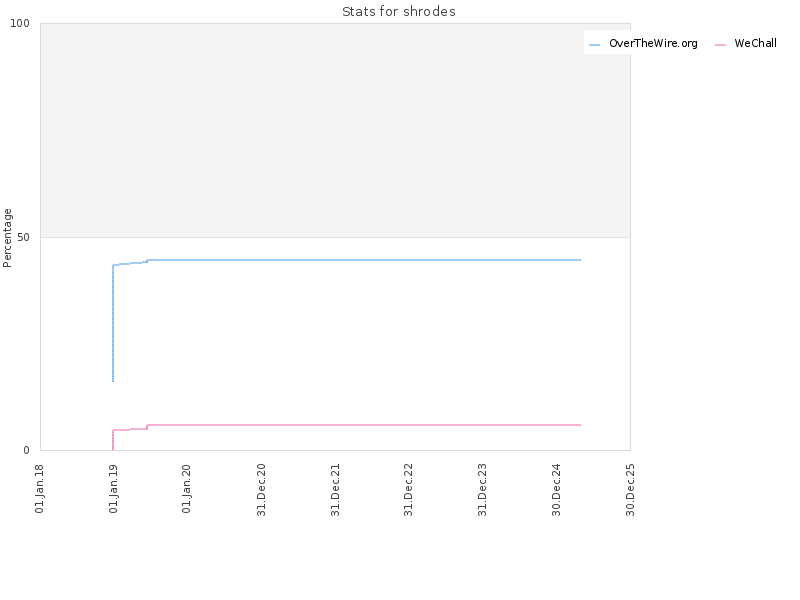Click the chart title Stats for shrodes

coord(399,12)
